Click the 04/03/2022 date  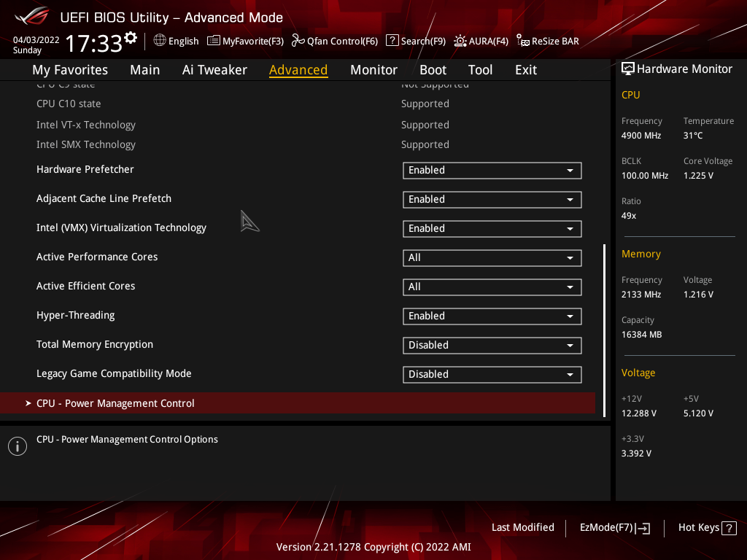(x=36, y=40)
